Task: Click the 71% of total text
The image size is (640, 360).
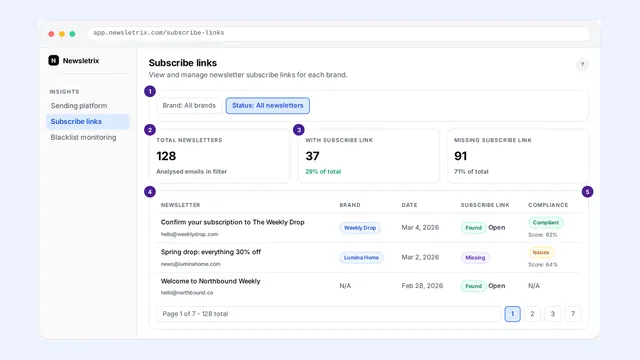Action: coord(471,171)
